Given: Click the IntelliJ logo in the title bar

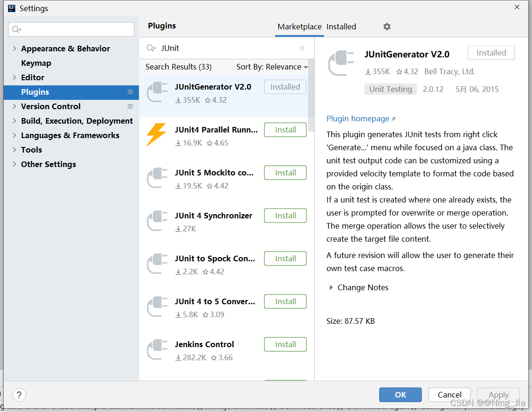Looking at the screenshot, I should (12, 8).
